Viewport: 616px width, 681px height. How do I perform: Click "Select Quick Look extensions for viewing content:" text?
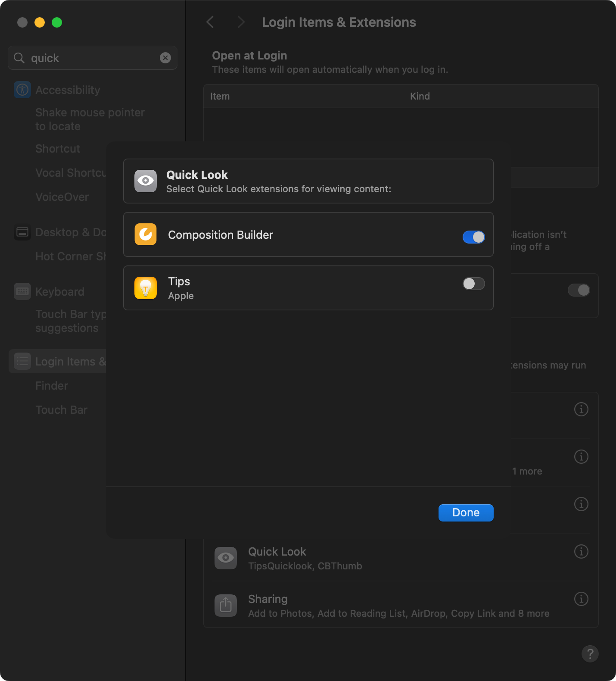click(279, 189)
